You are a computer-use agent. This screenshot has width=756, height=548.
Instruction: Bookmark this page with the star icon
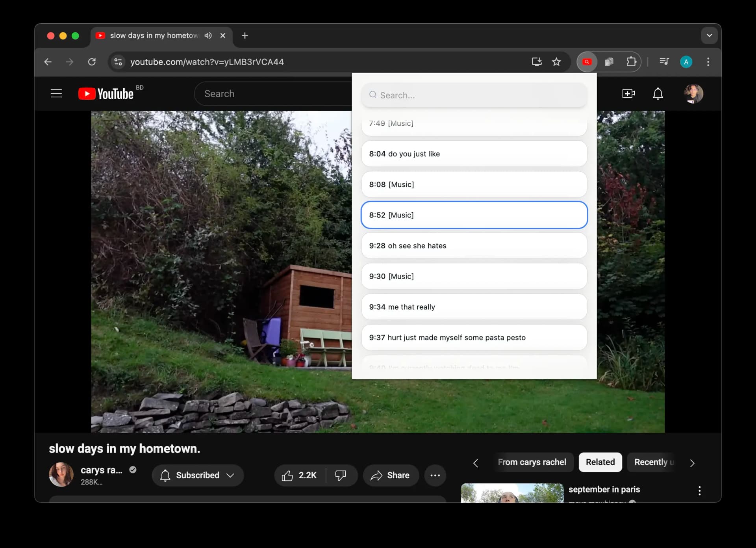pos(556,62)
